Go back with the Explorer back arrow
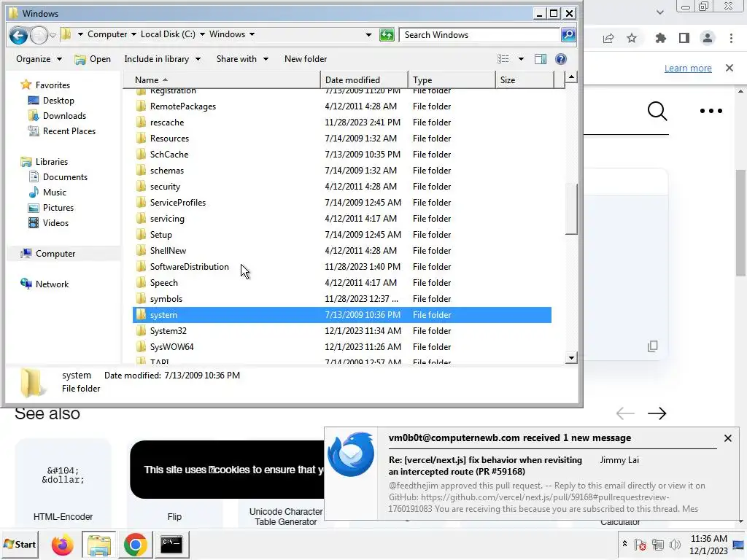747x560 pixels. coord(18,35)
